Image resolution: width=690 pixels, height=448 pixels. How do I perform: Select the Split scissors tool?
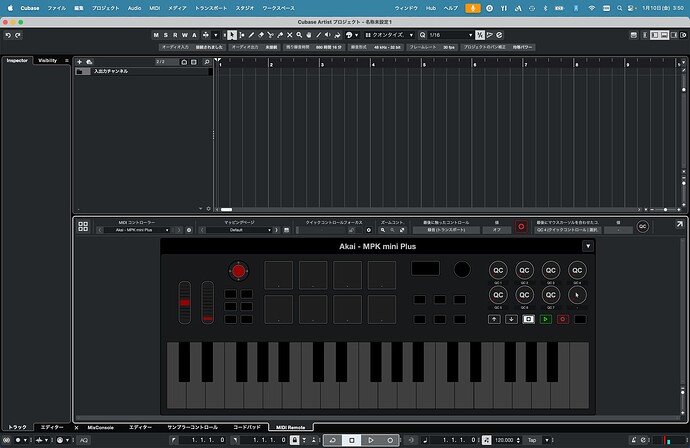[x=270, y=35]
